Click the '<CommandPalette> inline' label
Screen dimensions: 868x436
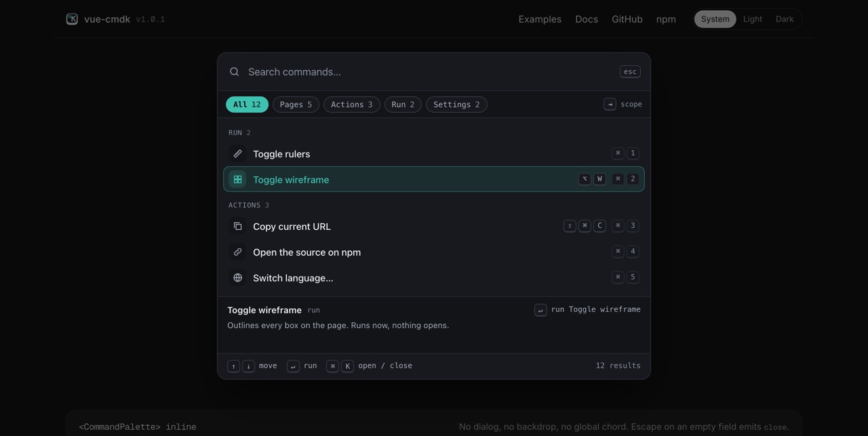pos(138,427)
